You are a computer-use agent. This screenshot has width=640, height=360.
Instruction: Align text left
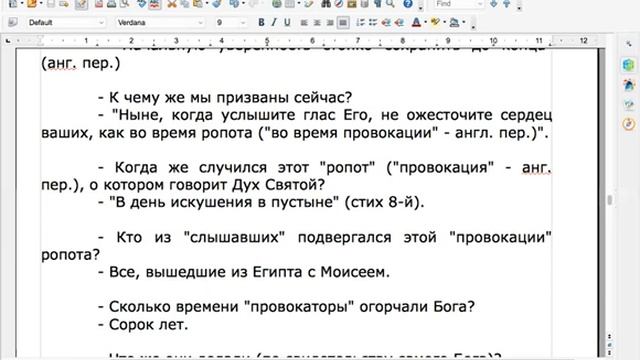pos(304,23)
